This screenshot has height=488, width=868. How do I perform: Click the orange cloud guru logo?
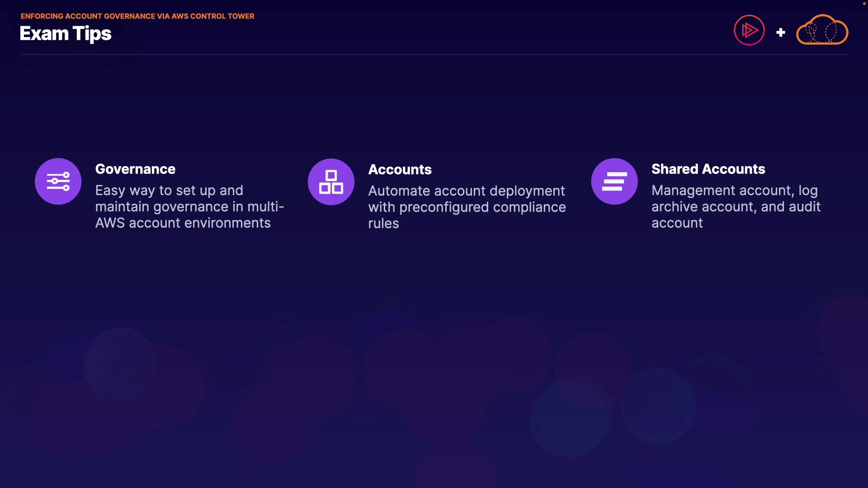click(x=822, y=30)
